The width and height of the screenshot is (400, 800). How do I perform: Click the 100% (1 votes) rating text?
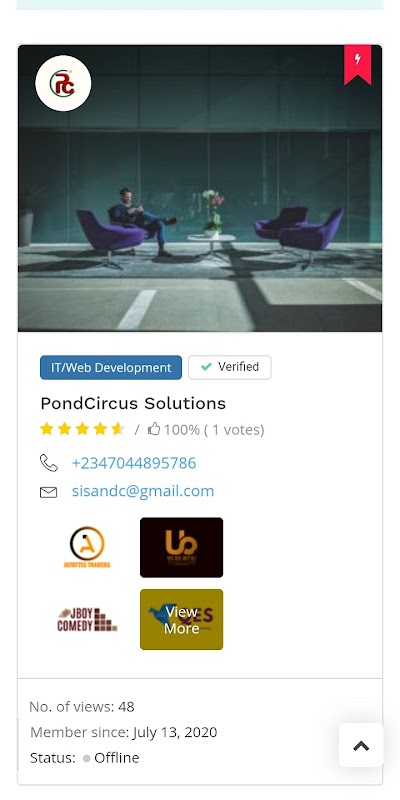point(214,430)
